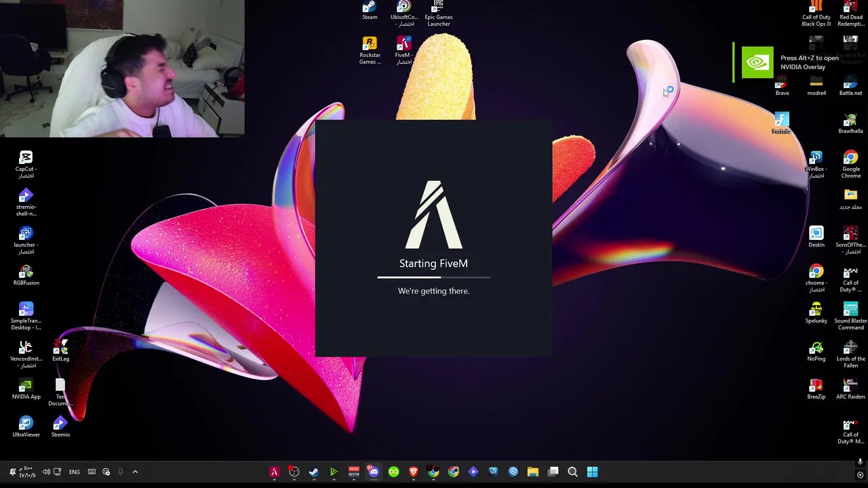The height and width of the screenshot is (488, 868).
Task: Open the Ubisoft Connect desktop shortcut
Action: pos(404,14)
